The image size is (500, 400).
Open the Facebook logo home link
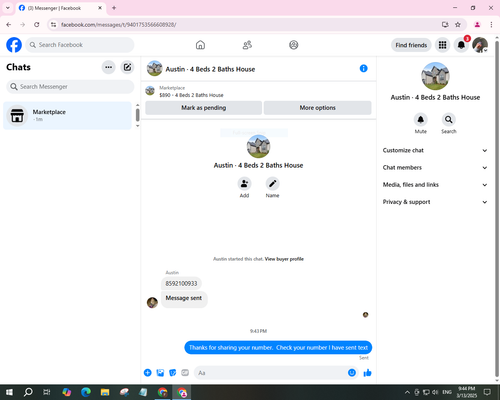click(x=14, y=45)
